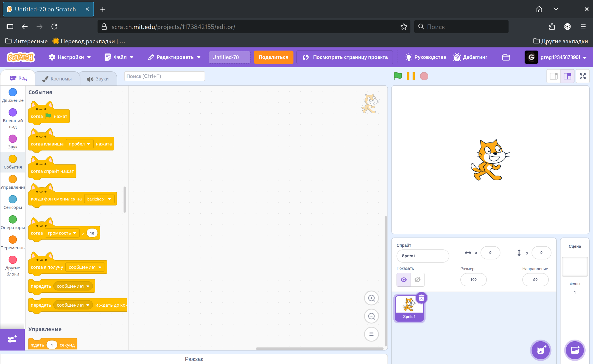Delete Sprite1 using the trash icon
The width and height of the screenshot is (593, 364).
[421, 298]
